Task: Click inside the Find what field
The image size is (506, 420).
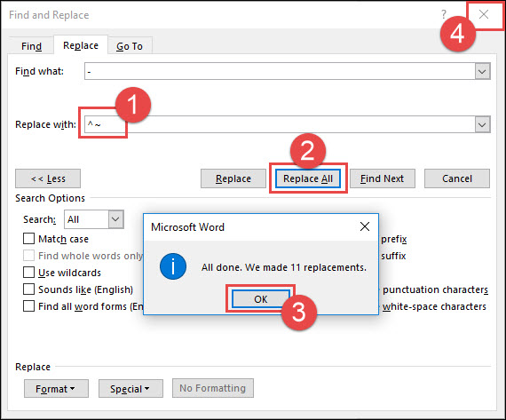Action: [x=280, y=71]
